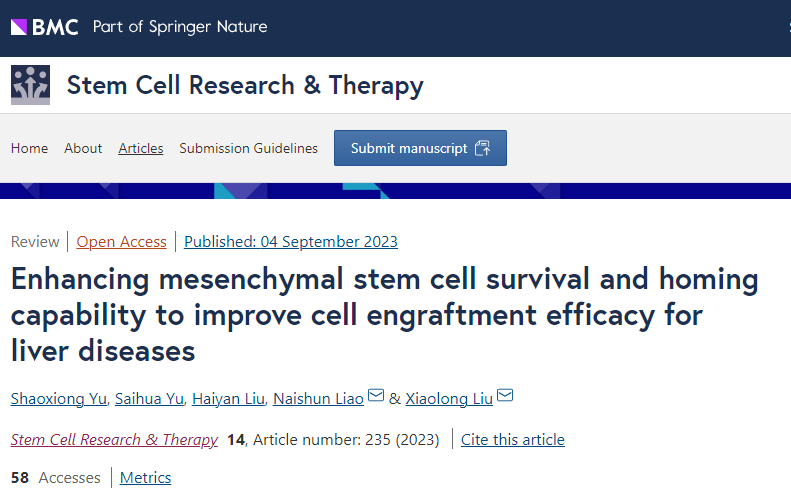This screenshot has width=791, height=504.
Task: View the article Metrics link
Action: tap(145, 477)
